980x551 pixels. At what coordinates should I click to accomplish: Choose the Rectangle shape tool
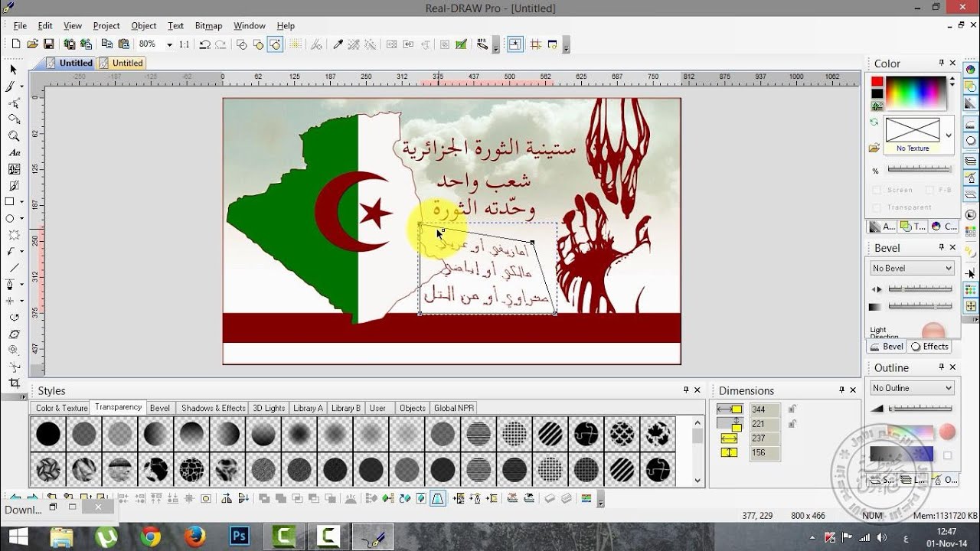[11, 202]
